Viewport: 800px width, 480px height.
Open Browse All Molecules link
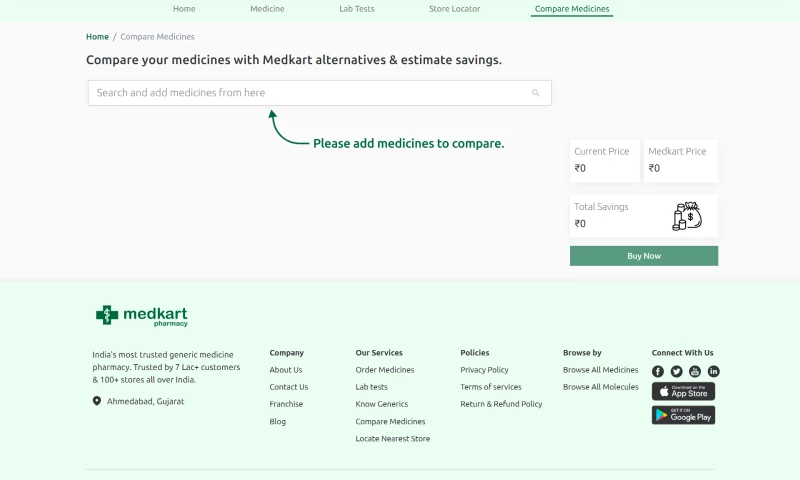pyautogui.click(x=600, y=387)
